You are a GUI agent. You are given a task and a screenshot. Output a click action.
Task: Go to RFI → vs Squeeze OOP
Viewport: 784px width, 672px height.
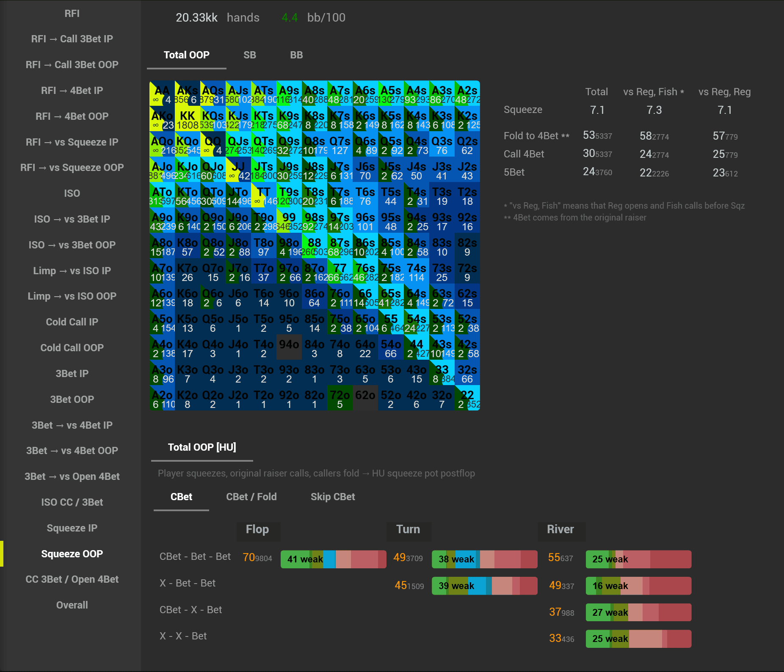[72, 168]
